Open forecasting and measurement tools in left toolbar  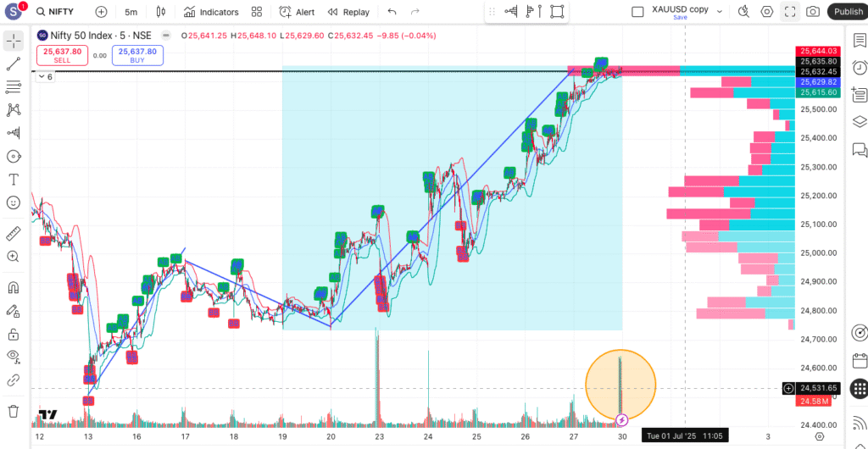14,133
